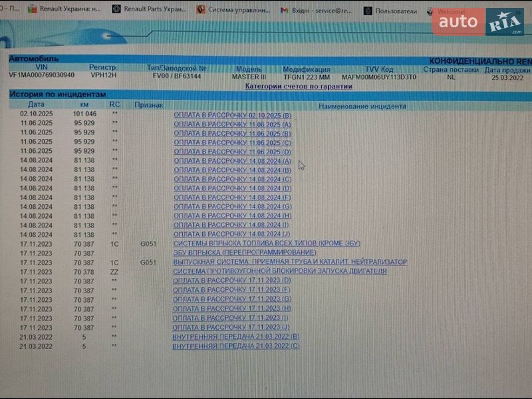Open ОПЛАТА В РАССРОЧКУ 11.06.2025 (D)
Screen dimensions: 532x399
(232, 152)
